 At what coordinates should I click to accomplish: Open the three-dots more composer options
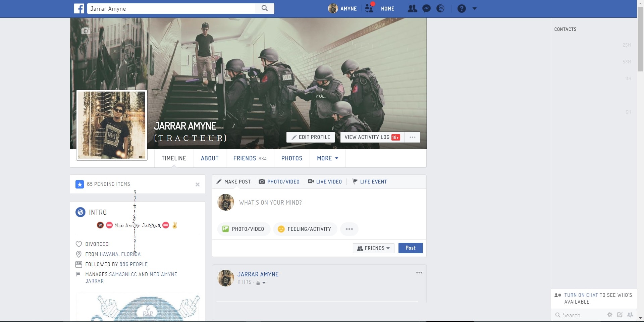[349, 229]
